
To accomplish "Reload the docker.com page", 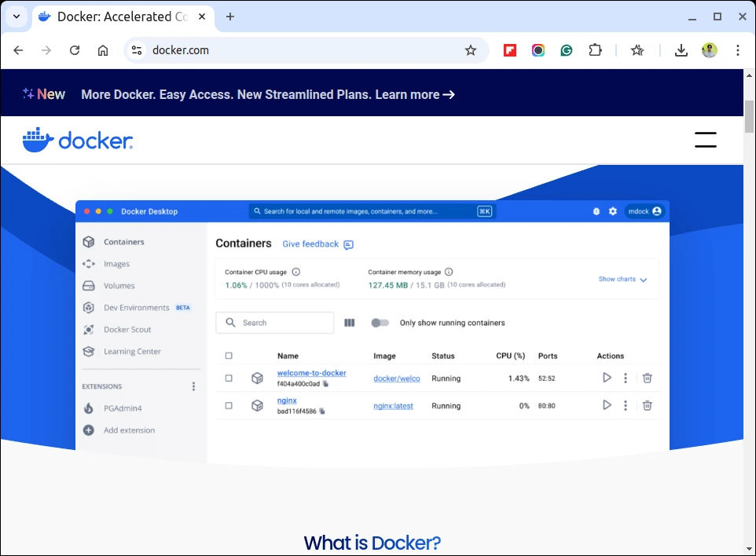I will click(75, 50).
